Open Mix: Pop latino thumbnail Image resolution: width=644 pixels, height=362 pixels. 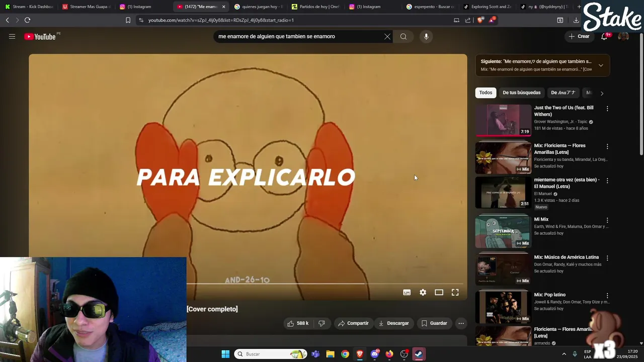[503, 307]
